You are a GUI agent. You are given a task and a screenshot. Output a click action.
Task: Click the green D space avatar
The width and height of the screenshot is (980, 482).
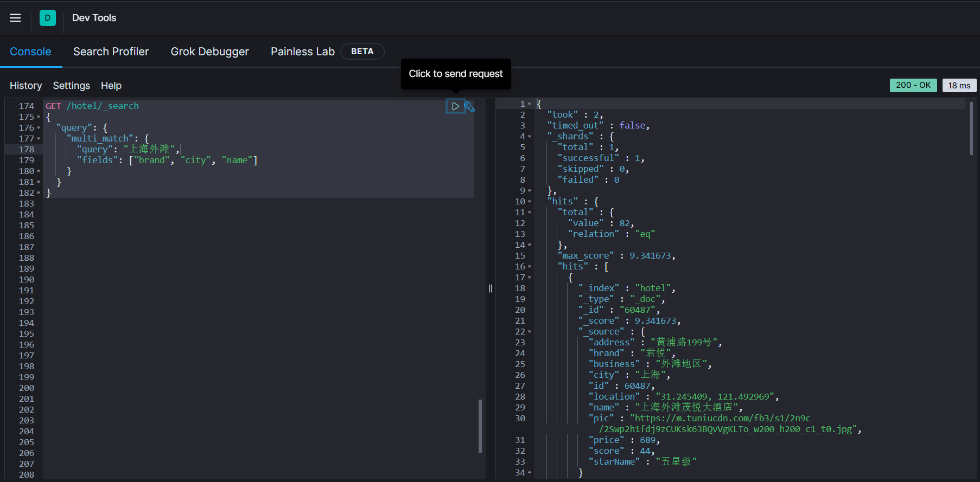click(48, 18)
